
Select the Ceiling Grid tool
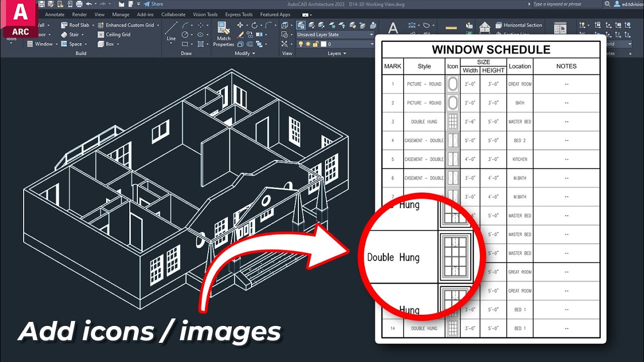(114, 34)
